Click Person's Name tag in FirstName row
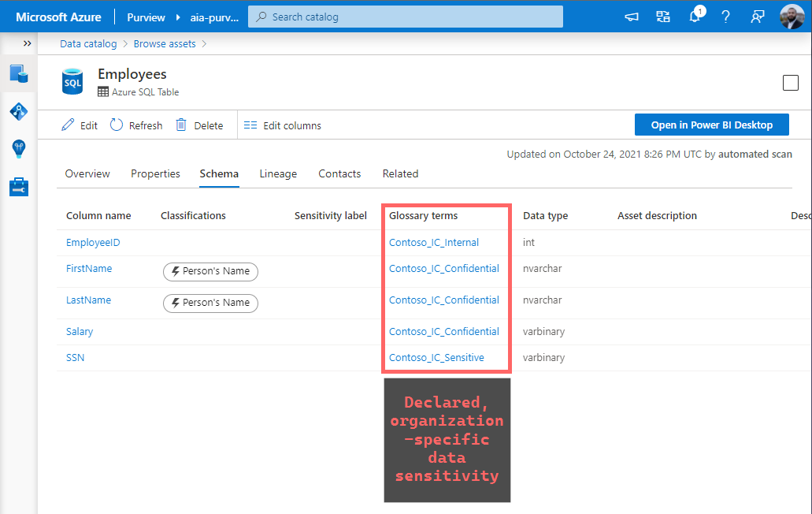812x514 pixels. point(210,271)
